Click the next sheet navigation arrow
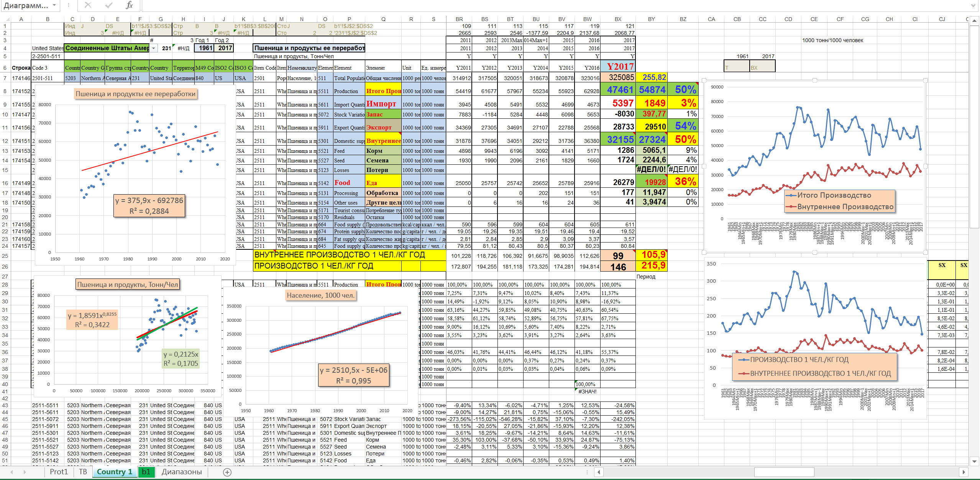Image resolution: width=980 pixels, height=480 pixels. pos(25,472)
